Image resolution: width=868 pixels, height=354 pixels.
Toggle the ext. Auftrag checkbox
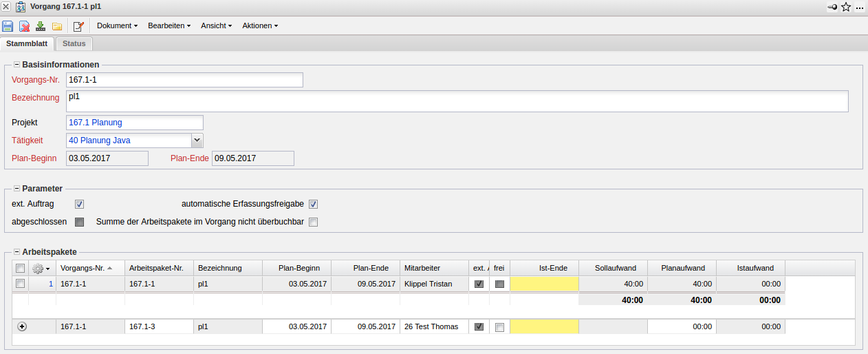coord(79,204)
